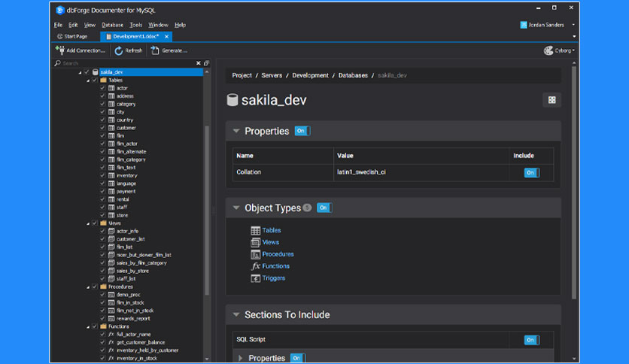This screenshot has height=364, width=629.
Task: Uncheck the address table checkbox
Action: point(102,96)
